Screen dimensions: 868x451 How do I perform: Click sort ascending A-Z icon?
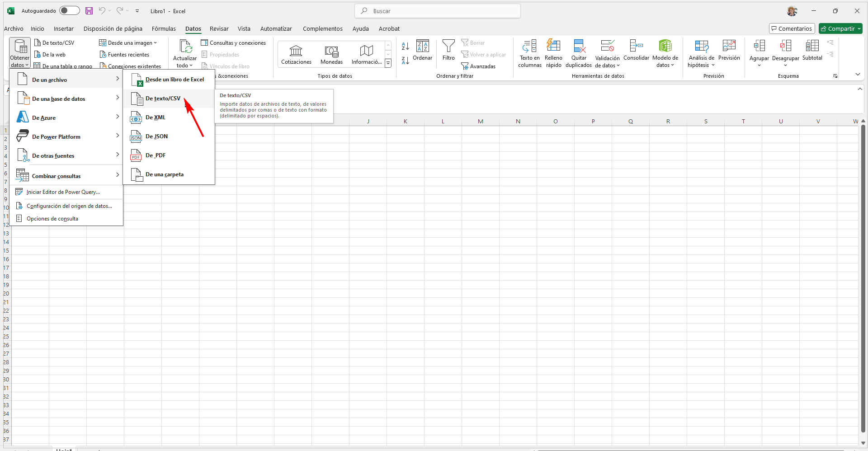point(406,46)
